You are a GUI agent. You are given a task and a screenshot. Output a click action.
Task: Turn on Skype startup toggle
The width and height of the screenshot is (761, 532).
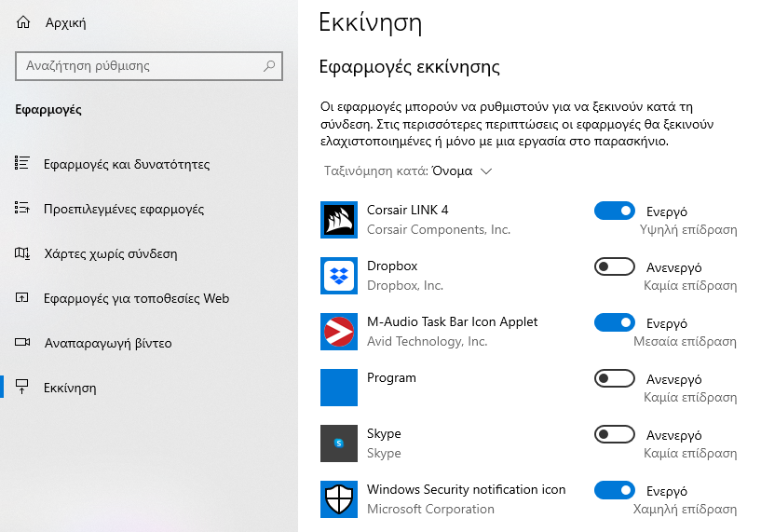coord(615,434)
